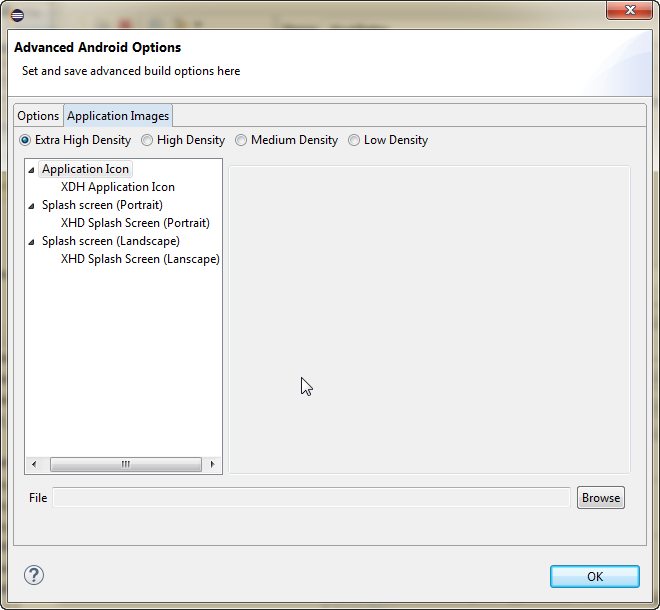Viewport: 660px width, 610px height.
Task: Select Application Icon tree item
Action: [85, 169]
